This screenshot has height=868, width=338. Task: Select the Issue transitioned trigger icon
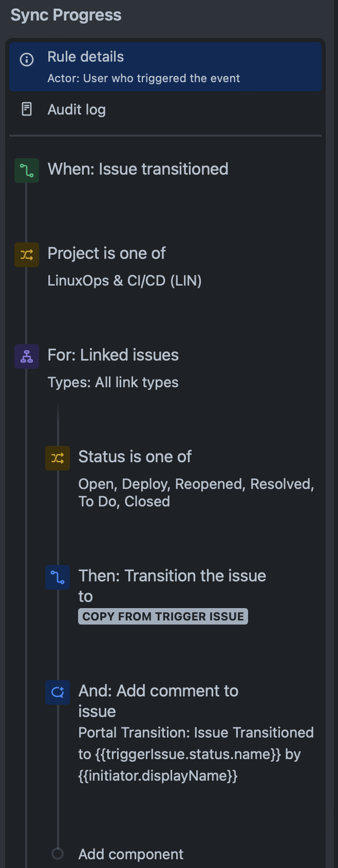point(26,170)
